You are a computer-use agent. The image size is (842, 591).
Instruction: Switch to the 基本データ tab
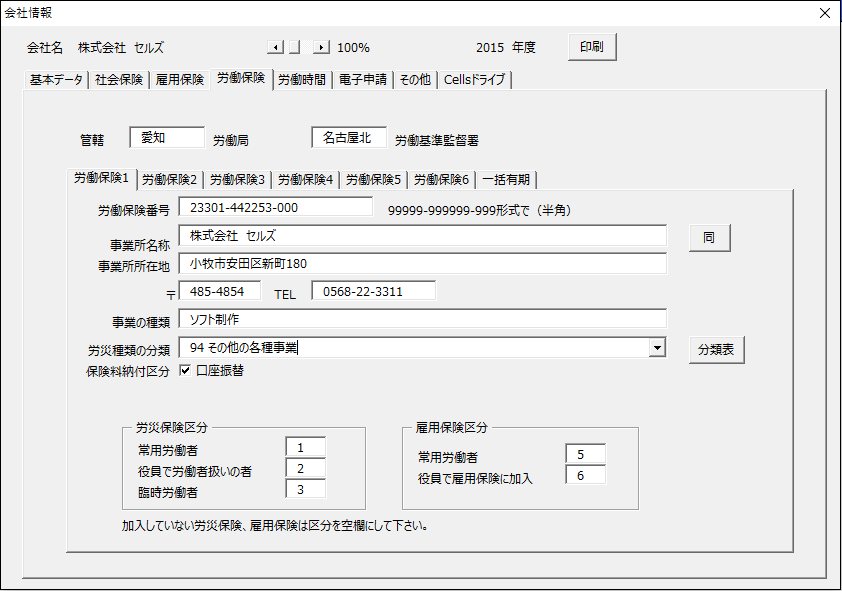click(56, 80)
